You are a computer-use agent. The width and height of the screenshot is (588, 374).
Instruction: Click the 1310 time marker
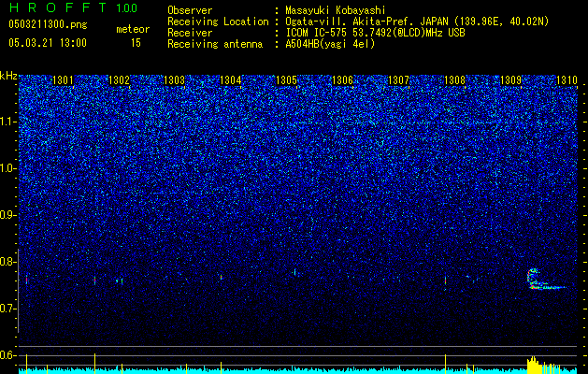pos(566,80)
